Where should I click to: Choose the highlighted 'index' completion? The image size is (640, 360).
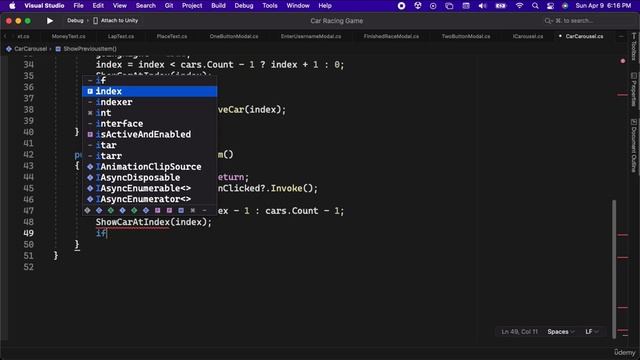[x=150, y=91]
